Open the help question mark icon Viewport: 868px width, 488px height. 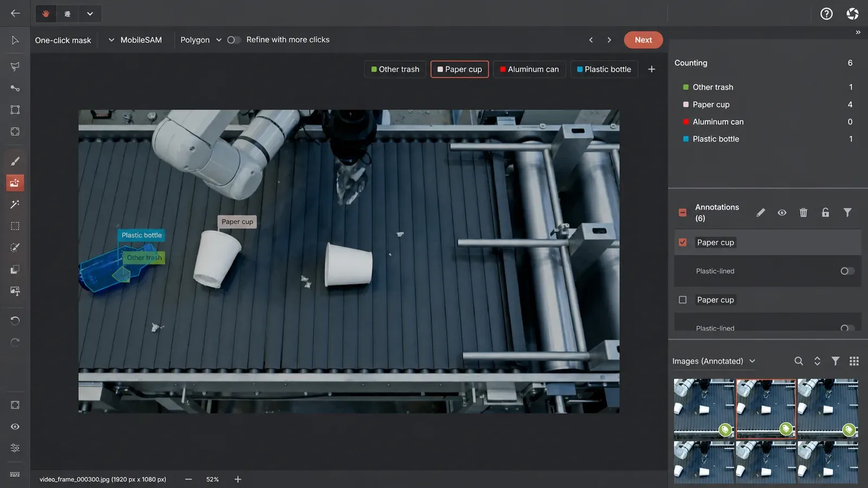click(826, 14)
